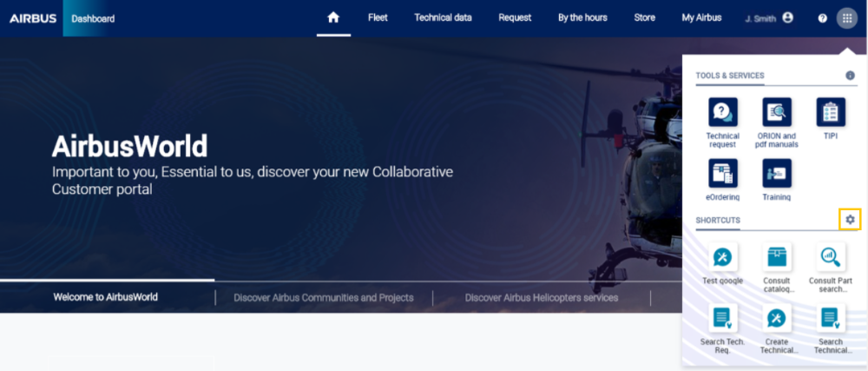Viewport: 868px width, 371px height.
Task: Open the Technical data menu
Action: click(443, 17)
